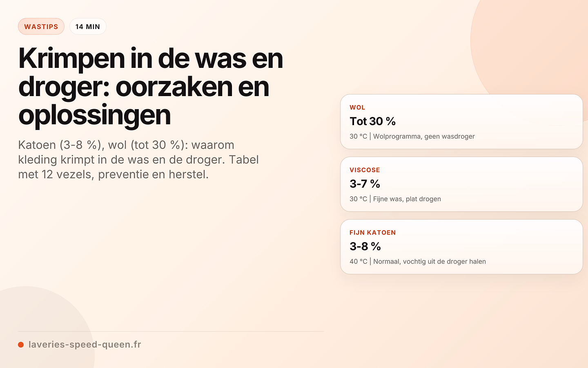This screenshot has height=368, width=588.
Task: Select the Wolprogramma, geen wasdroger text
Action: pos(424,137)
